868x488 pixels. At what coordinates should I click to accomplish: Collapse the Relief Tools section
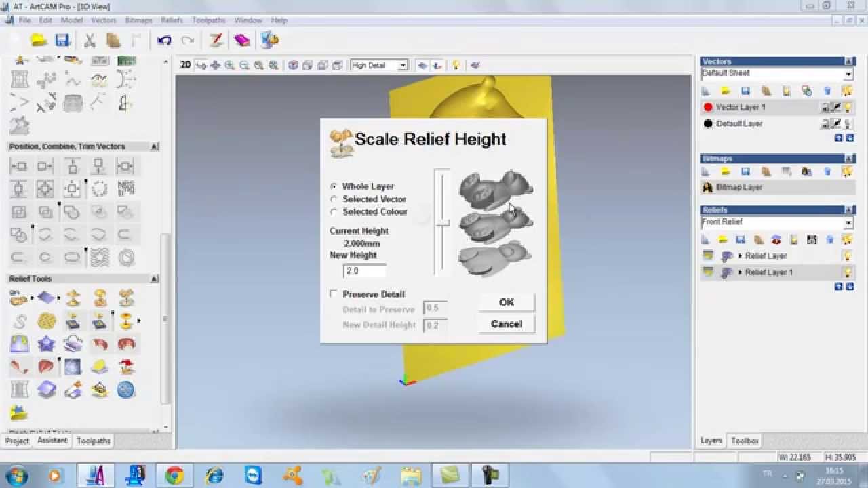coord(155,279)
